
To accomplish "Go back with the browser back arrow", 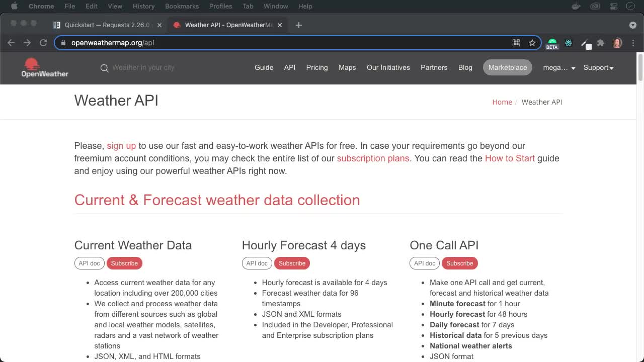I will 11,43.
